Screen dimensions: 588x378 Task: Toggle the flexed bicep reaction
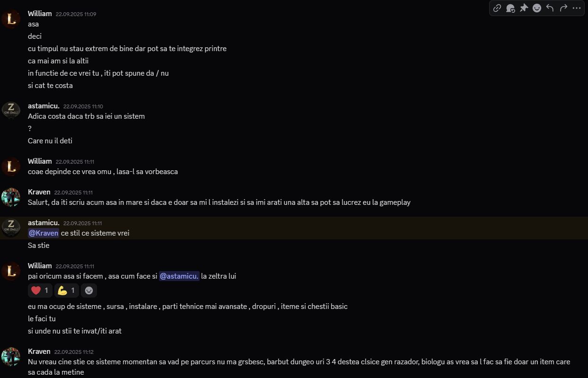tap(66, 290)
